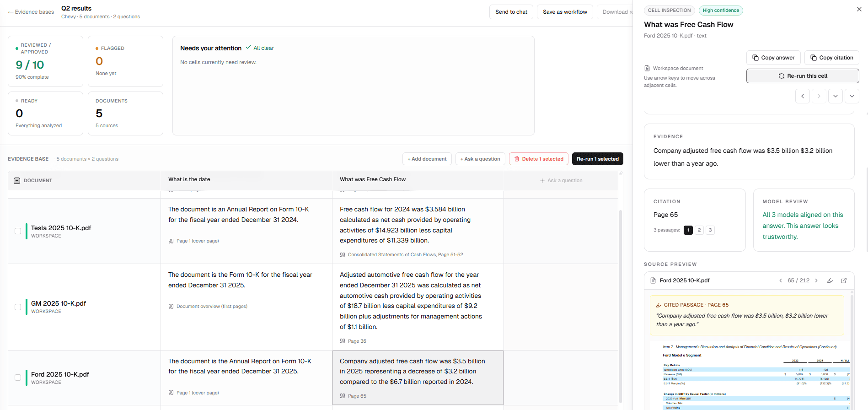
Task: Copy the answer to clipboard
Action: pyautogui.click(x=773, y=58)
